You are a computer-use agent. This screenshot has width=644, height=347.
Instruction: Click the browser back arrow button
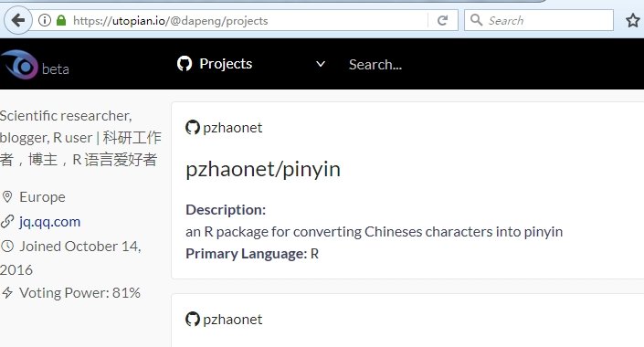coord(18,20)
